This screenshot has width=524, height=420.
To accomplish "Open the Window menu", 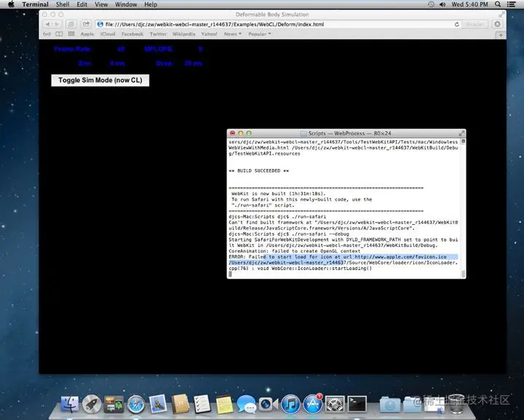I will 126,4.
